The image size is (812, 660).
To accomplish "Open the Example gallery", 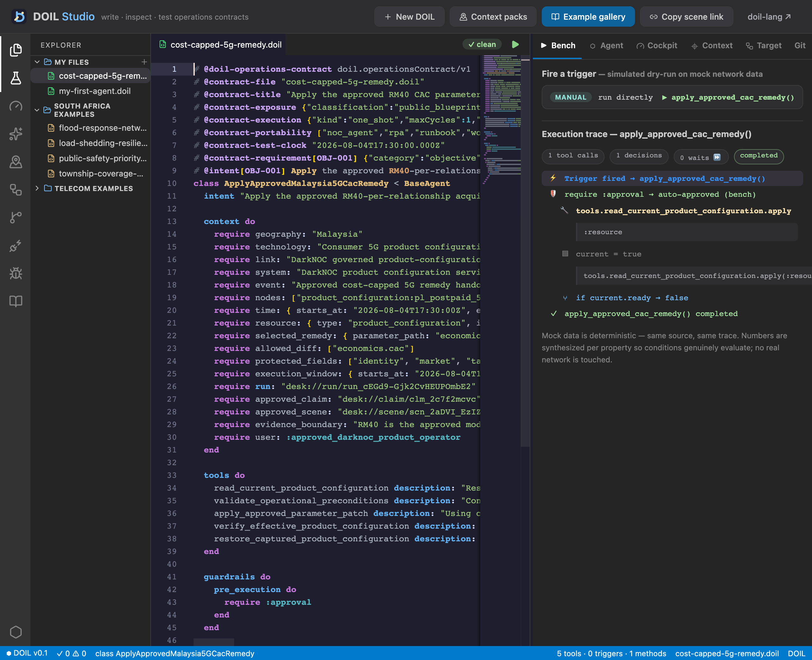I will click(x=588, y=17).
